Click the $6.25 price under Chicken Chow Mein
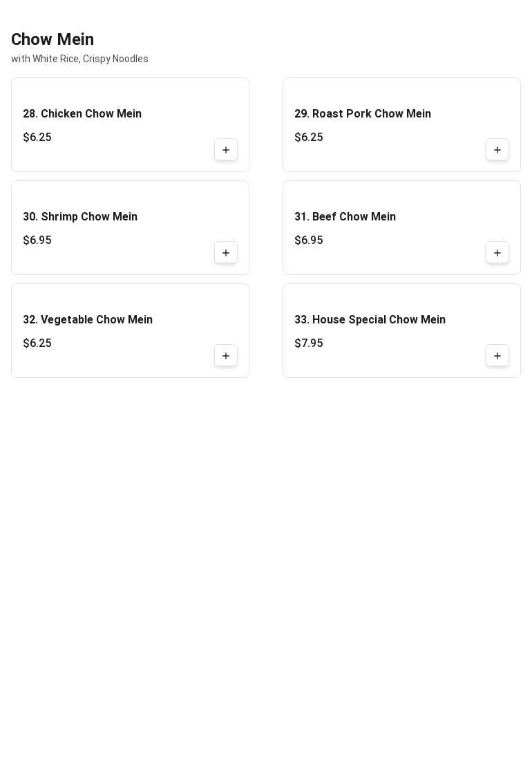The image size is (532, 765). (37, 137)
